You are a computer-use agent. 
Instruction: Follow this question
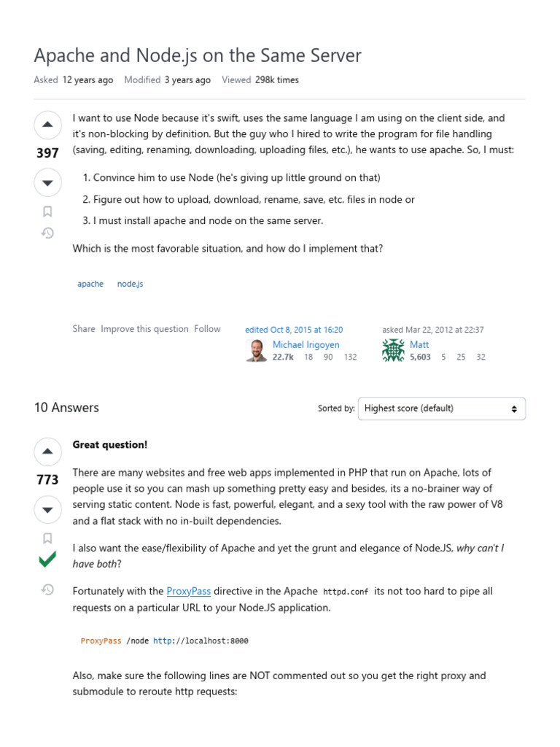point(207,329)
